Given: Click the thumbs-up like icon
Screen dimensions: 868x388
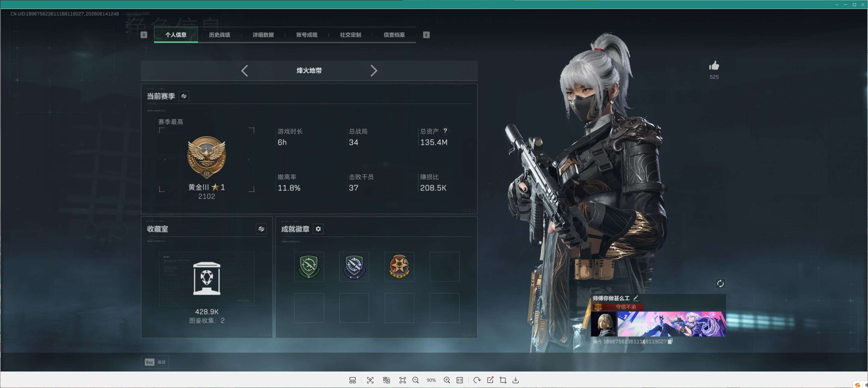Looking at the screenshot, I should (714, 66).
